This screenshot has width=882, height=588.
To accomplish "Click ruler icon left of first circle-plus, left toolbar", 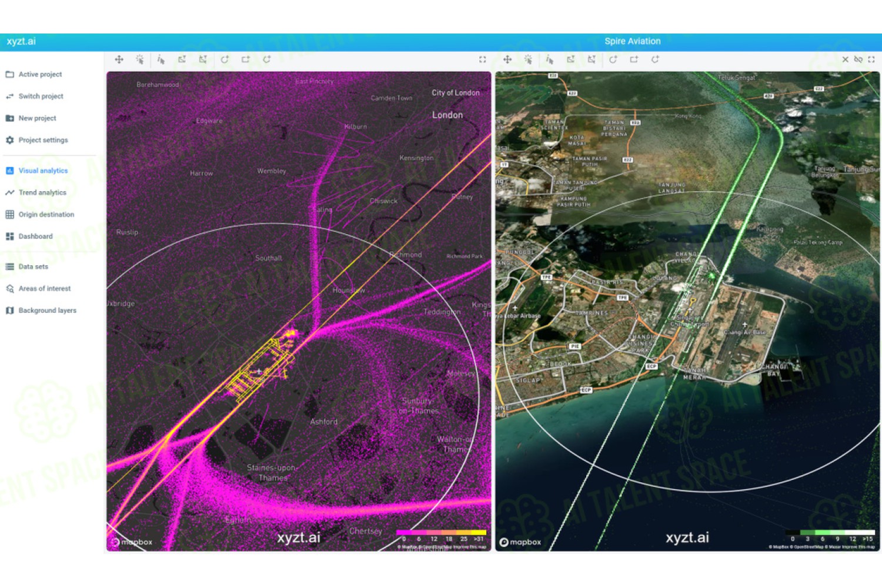I will tap(203, 59).
